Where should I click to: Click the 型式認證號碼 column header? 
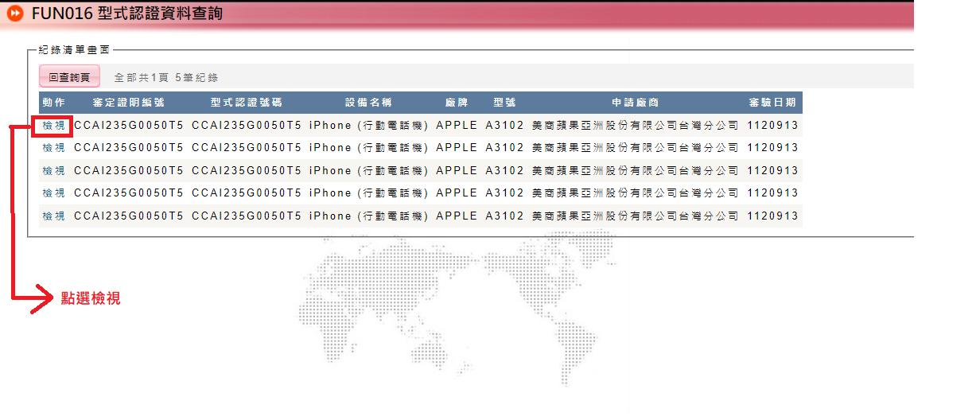247,103
